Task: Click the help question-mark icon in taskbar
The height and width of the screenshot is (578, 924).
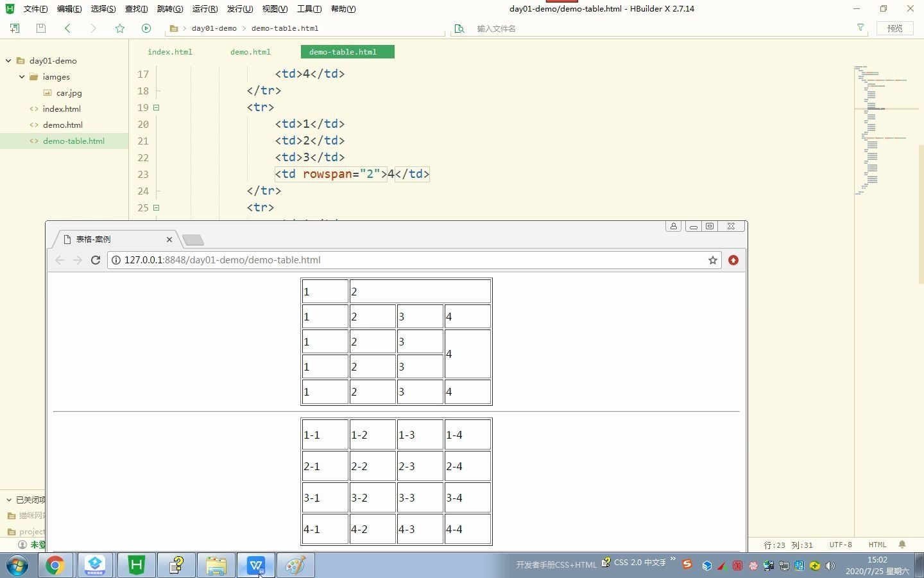Action: pyautogui.click(x=176, y=565)
